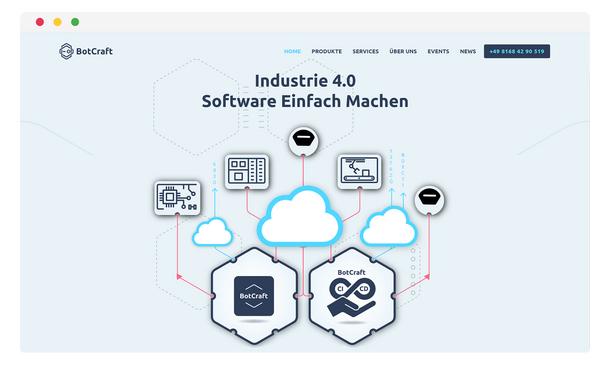This screenshot has width=610, height=373.
Task: Click the red window close dot
Action: coord(40,22)
